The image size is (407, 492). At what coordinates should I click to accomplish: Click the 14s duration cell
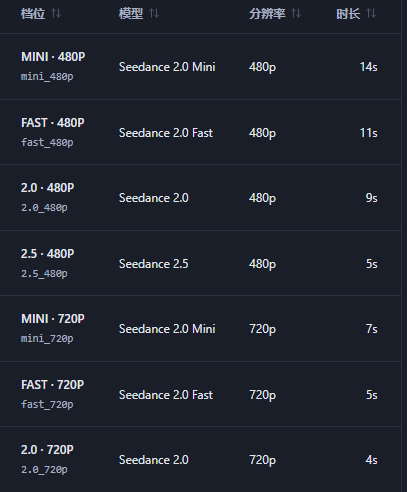click(369, 67)
